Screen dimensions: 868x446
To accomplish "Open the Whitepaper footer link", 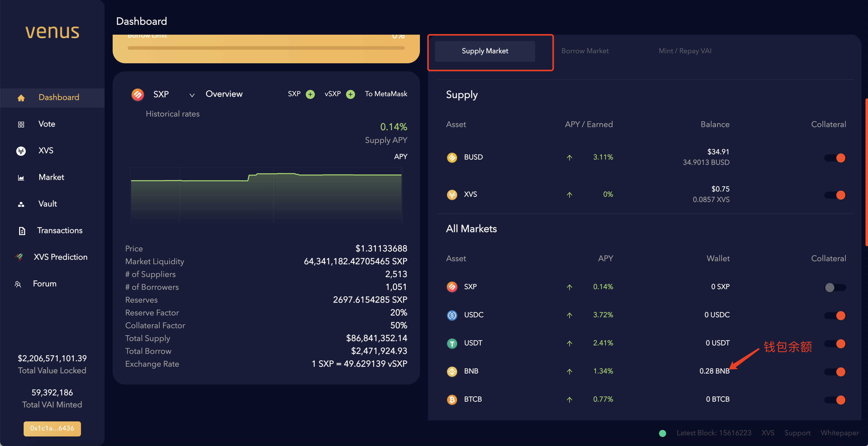I will pyautogui.click(x=839, y=433).
